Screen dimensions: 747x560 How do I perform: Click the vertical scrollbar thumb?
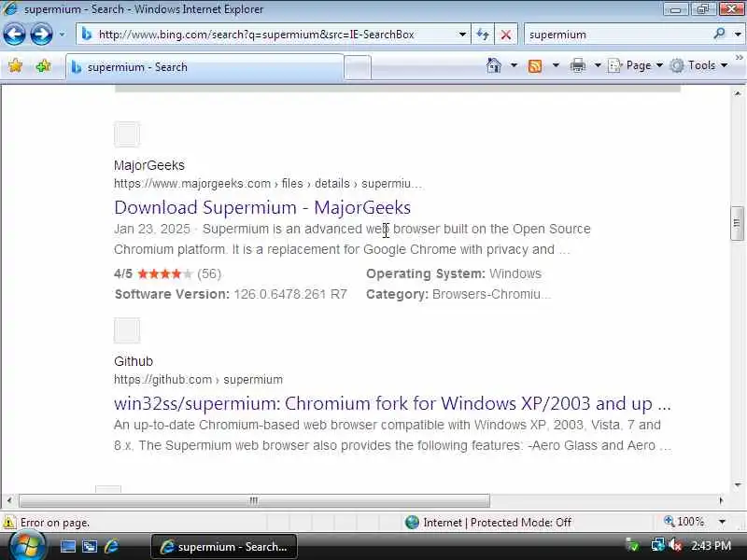tap(737, 223)
